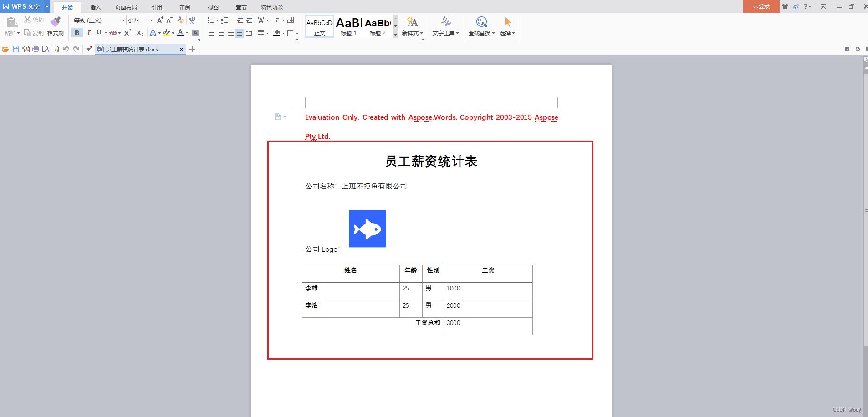Toggle Italic formatting

point(88,33)
